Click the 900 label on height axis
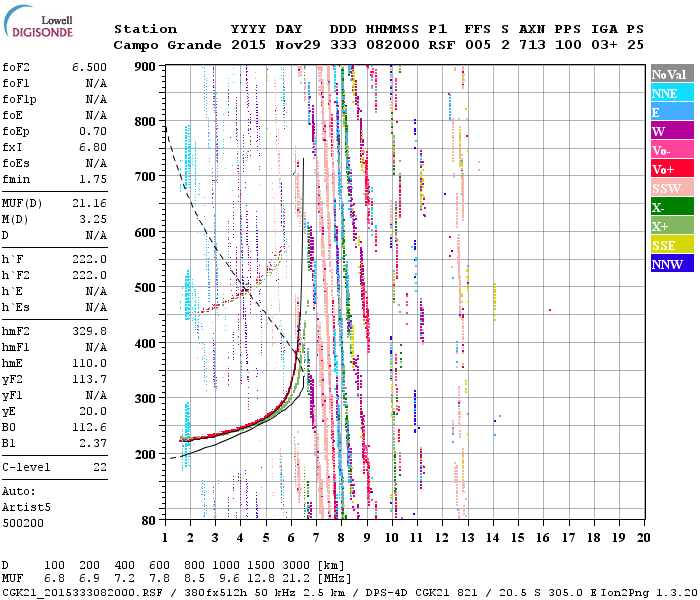This screenshot has height=600, width=700. point(145,67)
